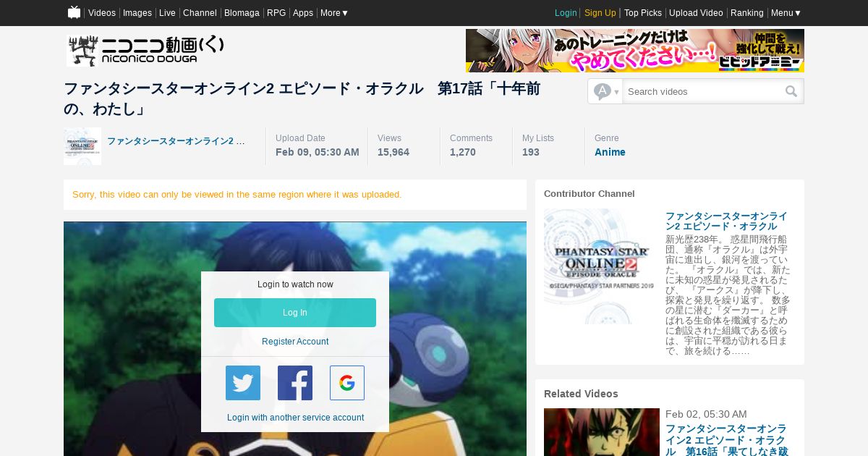The image size is (868, 456).
Task: Click the region restriction notice text
Action: (x=237, y=195)
